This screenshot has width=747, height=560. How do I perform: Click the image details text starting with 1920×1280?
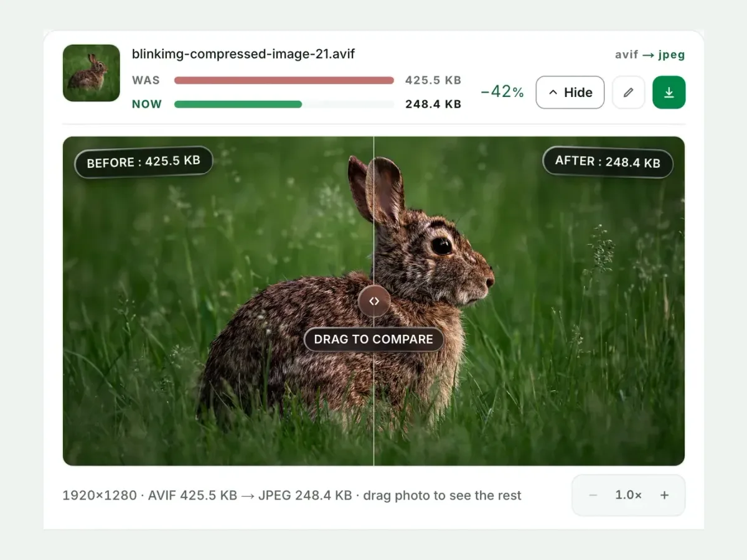coord(292,495)
